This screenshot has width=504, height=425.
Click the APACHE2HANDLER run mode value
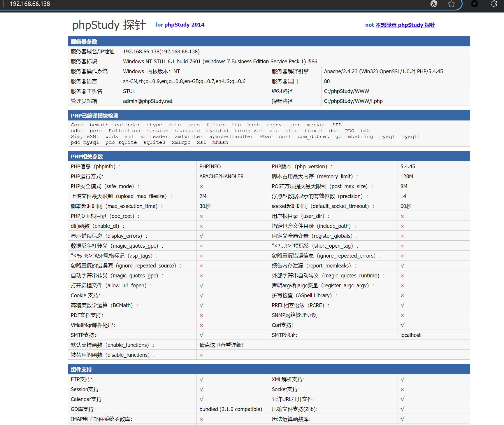(221, 176)
